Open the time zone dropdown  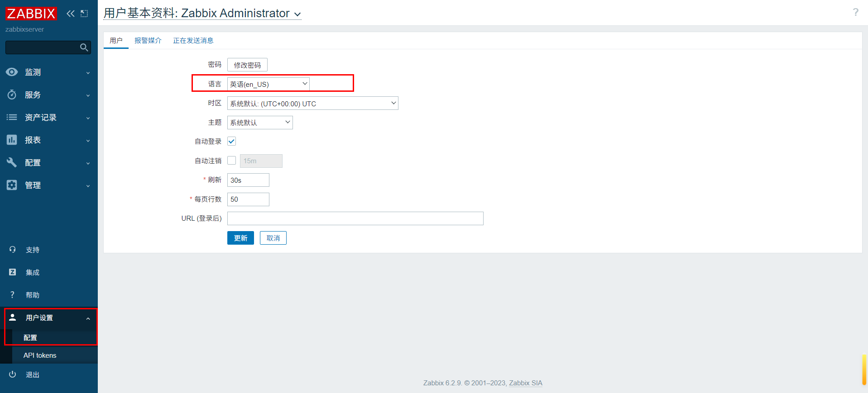[x=312, y=103]
